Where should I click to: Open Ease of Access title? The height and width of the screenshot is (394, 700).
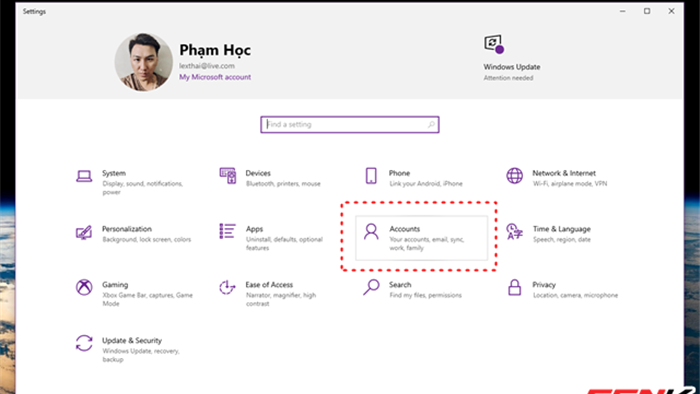[269, 285]
